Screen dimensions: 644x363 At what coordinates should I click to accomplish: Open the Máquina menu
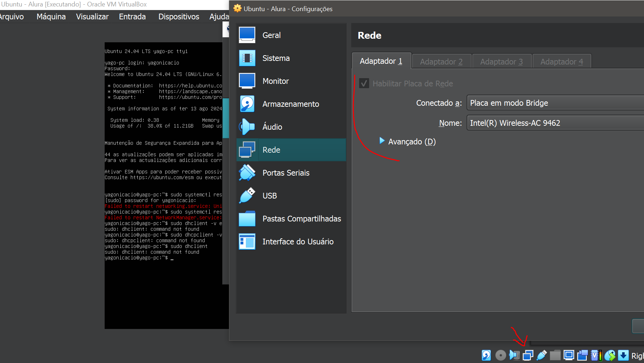51,16
